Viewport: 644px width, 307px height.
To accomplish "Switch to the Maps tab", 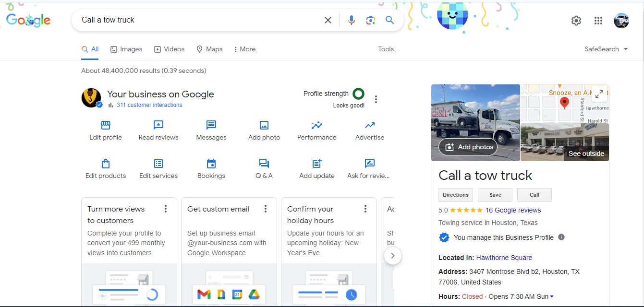I will tap(209, 49).
